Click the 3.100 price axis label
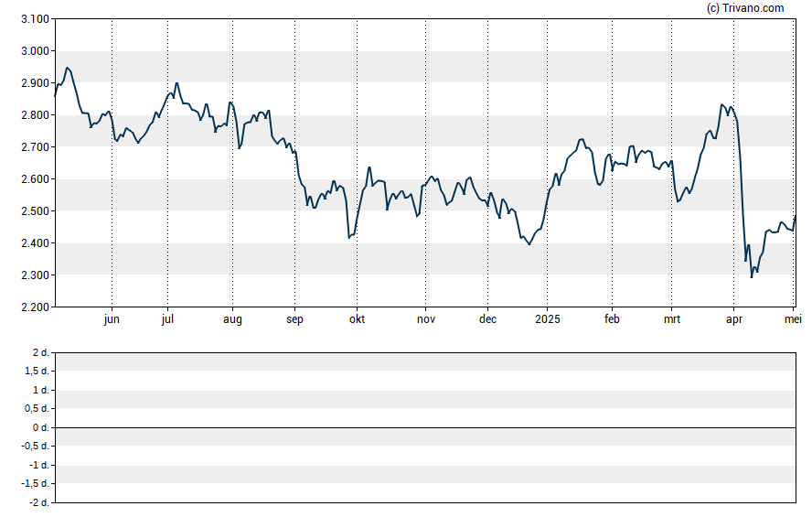The image size is (812, 517). 36,19
